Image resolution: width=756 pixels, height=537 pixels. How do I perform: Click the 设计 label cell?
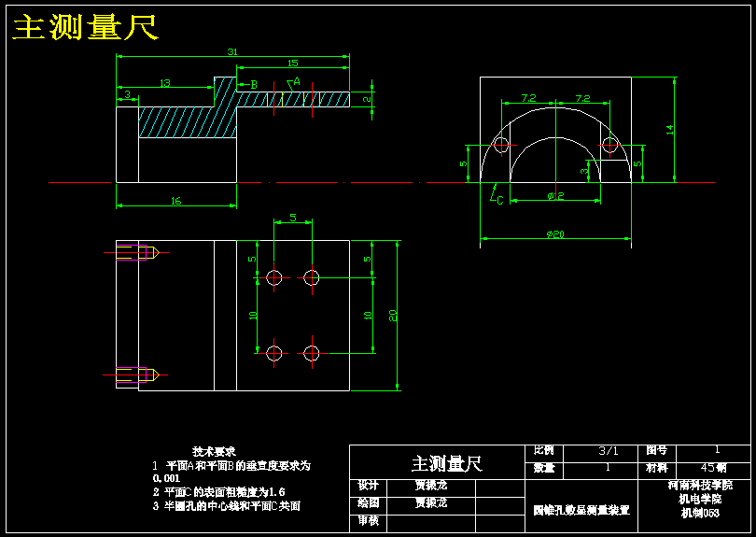368,486
